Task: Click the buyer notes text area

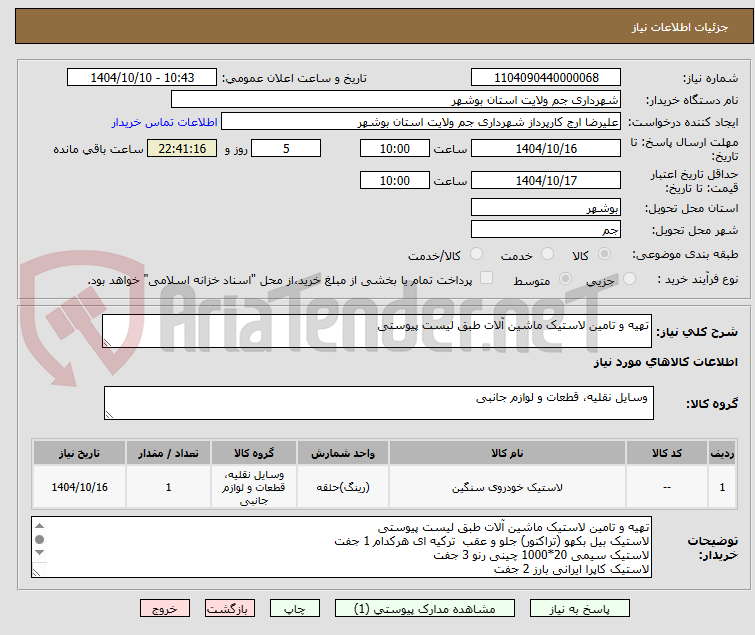Action: (x=341, y=547)
